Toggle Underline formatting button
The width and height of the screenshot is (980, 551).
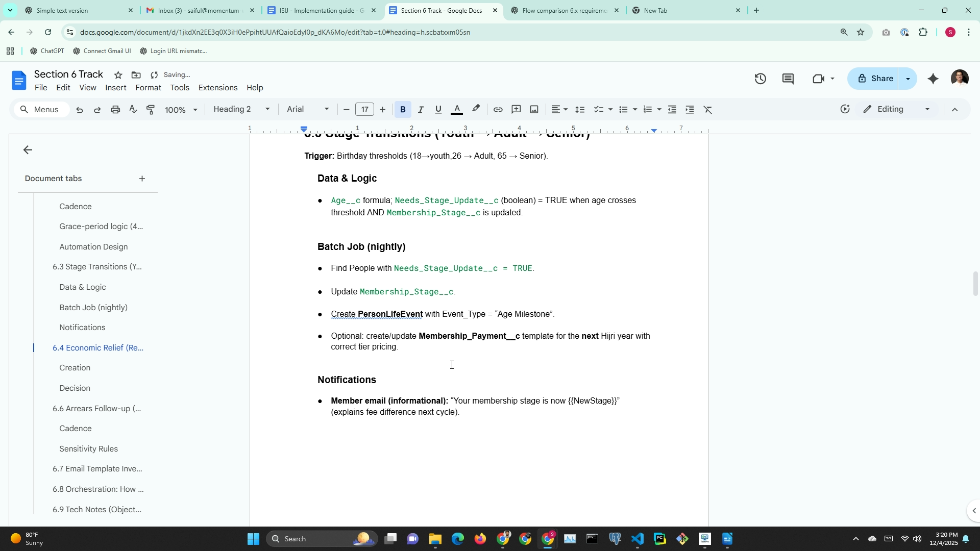[438, 110]
